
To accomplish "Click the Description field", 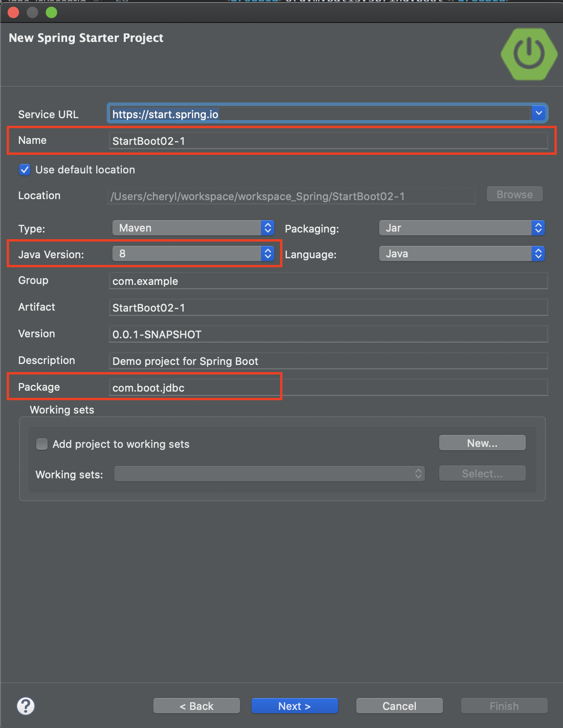I will [328, 361].
